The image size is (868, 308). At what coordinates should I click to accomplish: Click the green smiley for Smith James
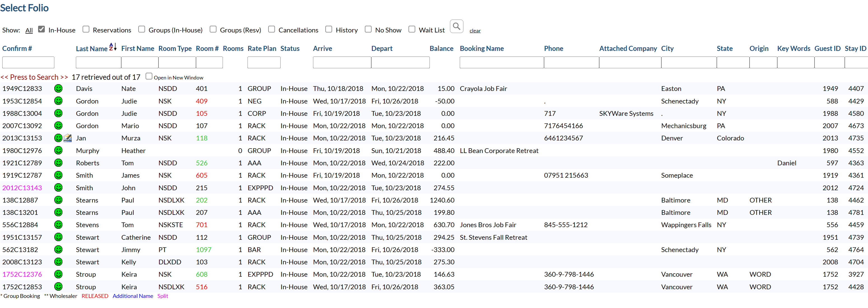coord(58,175)
